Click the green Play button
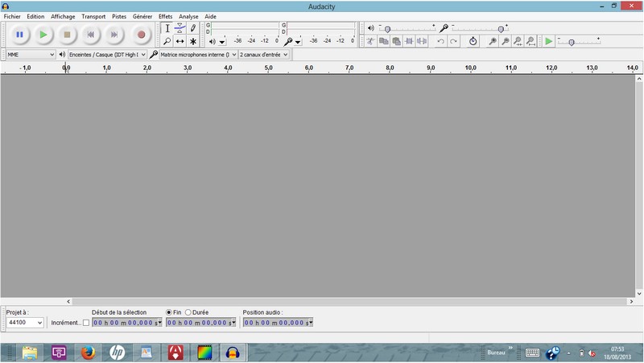 pyautogui.click(x=43, y=35)
